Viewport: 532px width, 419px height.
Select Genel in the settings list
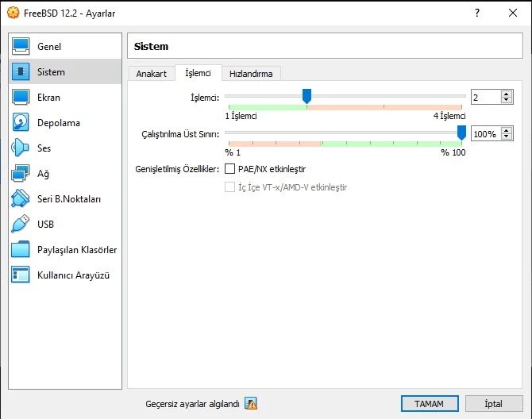(65, 47)
